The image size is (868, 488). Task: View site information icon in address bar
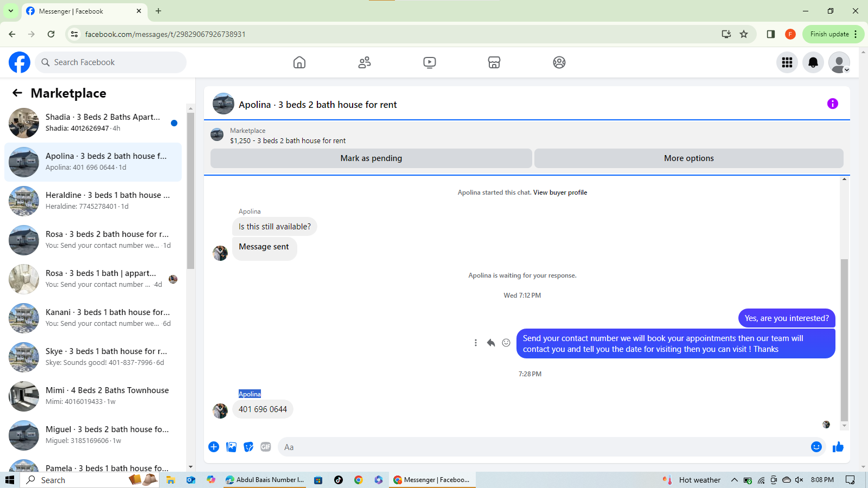[74, 34]
